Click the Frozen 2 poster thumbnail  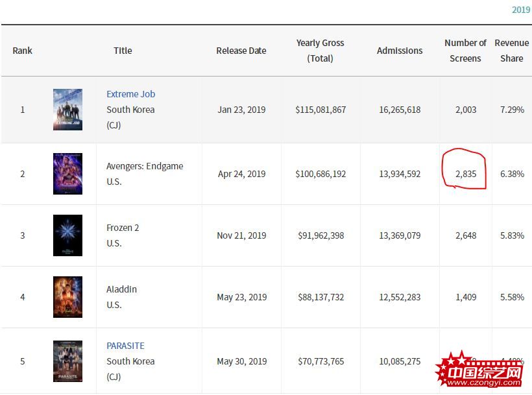(x=67, y=235)
